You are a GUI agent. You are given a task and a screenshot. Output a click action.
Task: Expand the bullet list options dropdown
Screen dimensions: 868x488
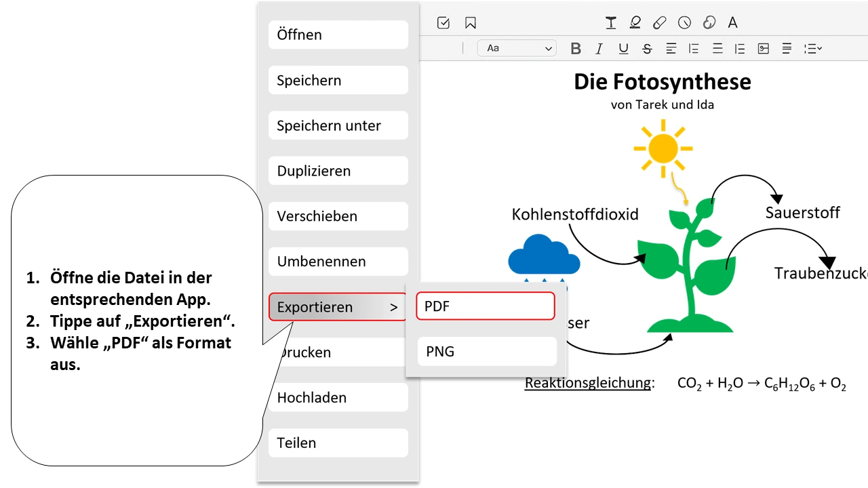812,49
